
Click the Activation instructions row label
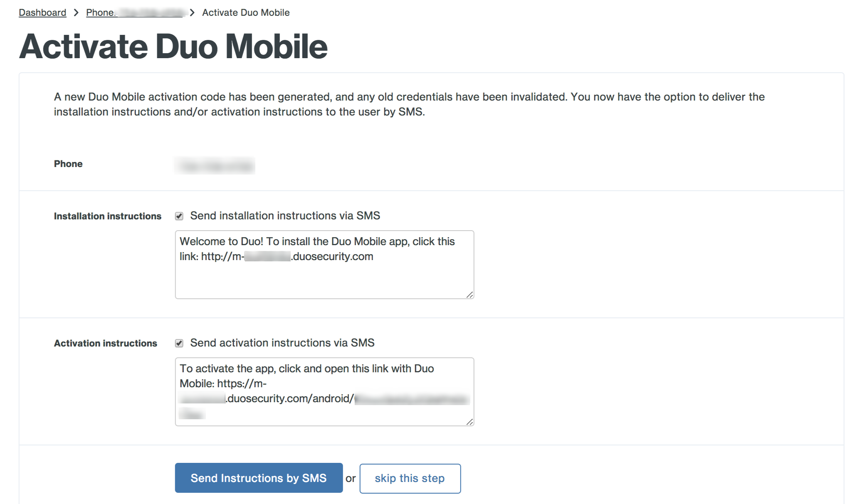105,343
